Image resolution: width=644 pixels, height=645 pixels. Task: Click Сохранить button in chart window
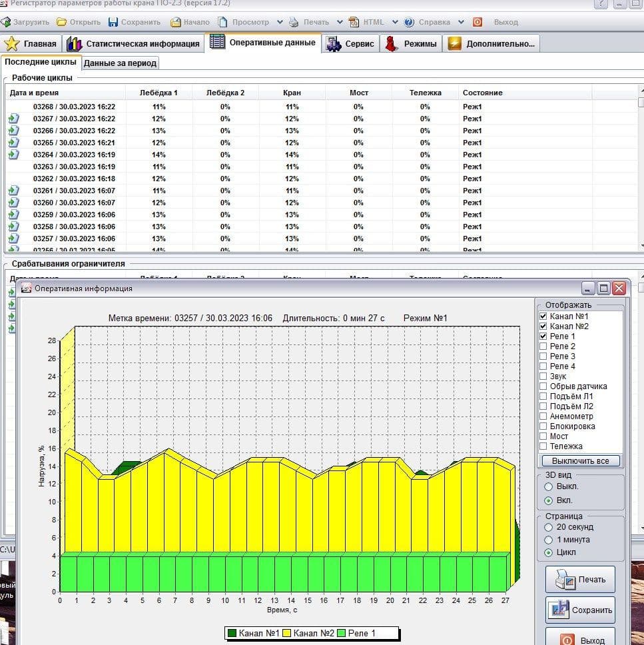click(580, 610)
